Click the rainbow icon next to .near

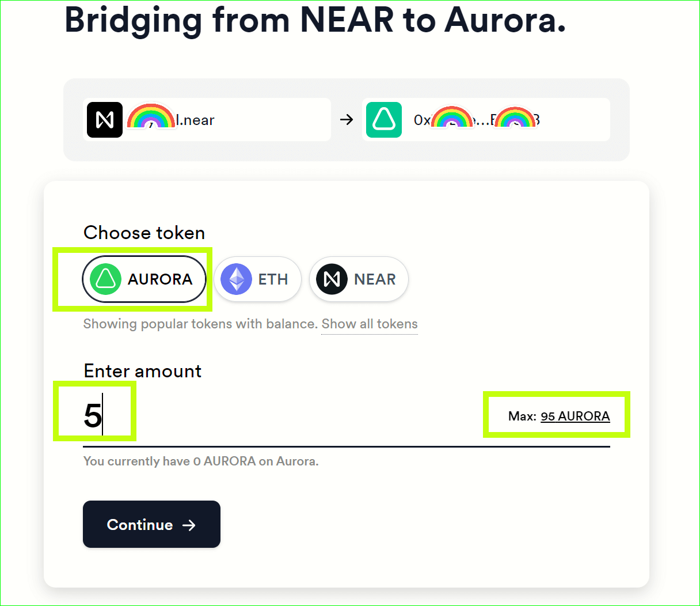tap(151, 117)
